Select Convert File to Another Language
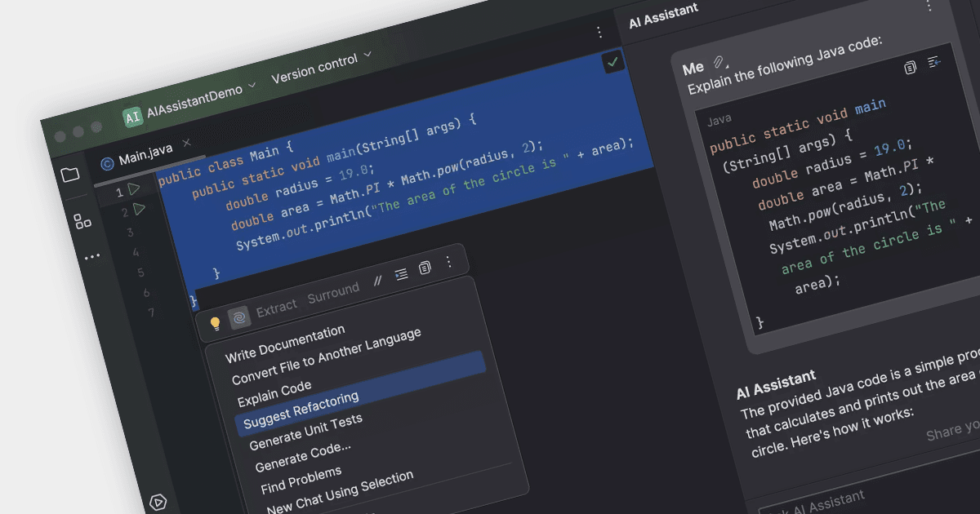 [x=327, y=357]
